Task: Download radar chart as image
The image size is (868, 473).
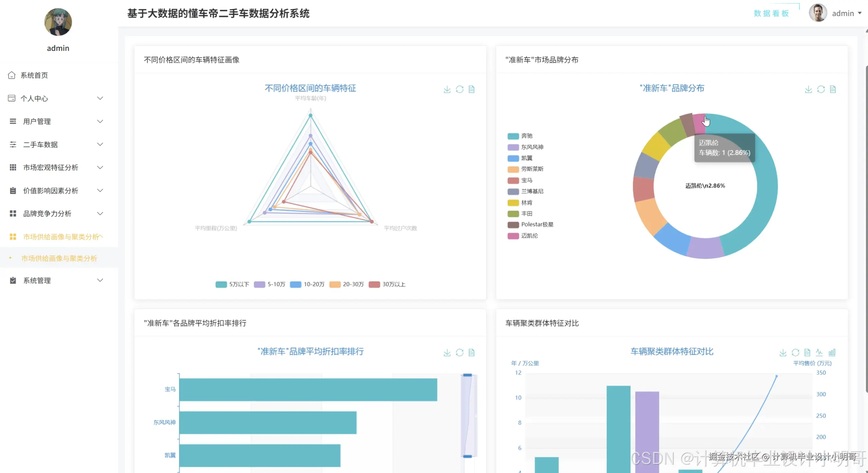Action: [447, 89]
